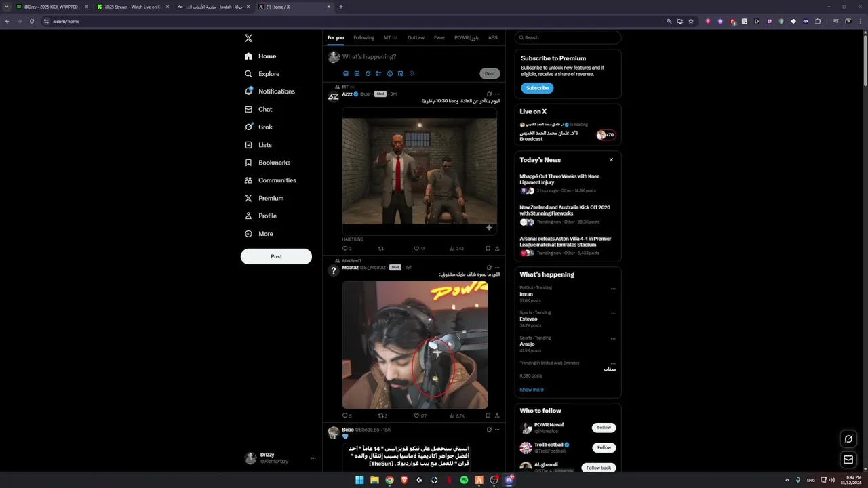Follow Troll Football
Image resolution: width=868 pixels, height=488 pixels.
point(604,447)
